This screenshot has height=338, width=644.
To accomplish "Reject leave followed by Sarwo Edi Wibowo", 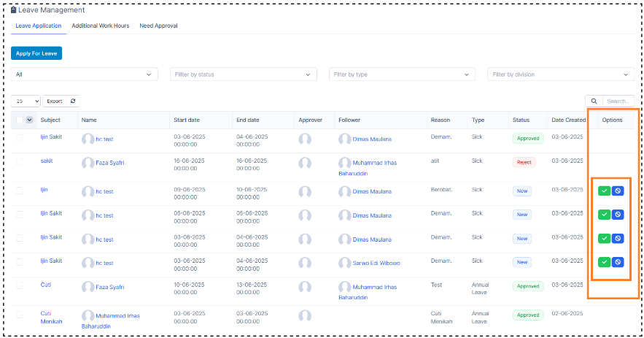I will pyautogui.click(x=618, y=262).
